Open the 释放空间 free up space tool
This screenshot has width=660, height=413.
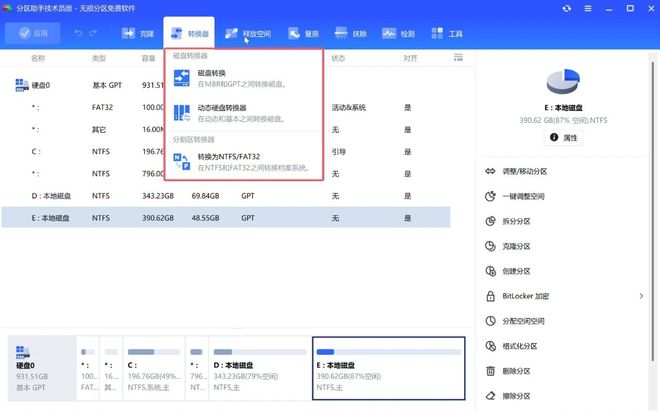[248, 33]
